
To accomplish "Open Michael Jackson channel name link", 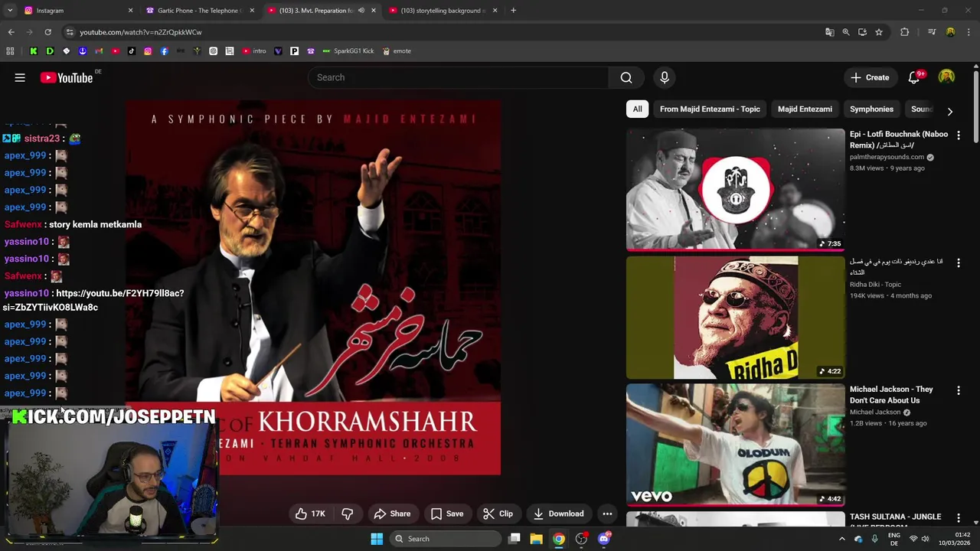I will (875, 412).
